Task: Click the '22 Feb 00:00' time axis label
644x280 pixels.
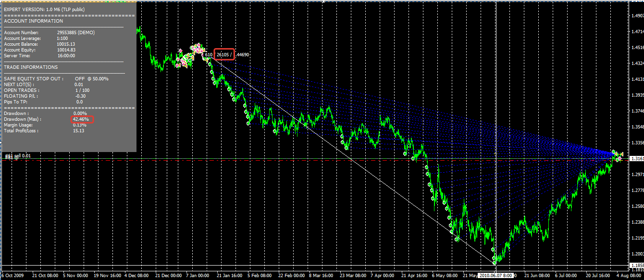Action: click(291, 276)
